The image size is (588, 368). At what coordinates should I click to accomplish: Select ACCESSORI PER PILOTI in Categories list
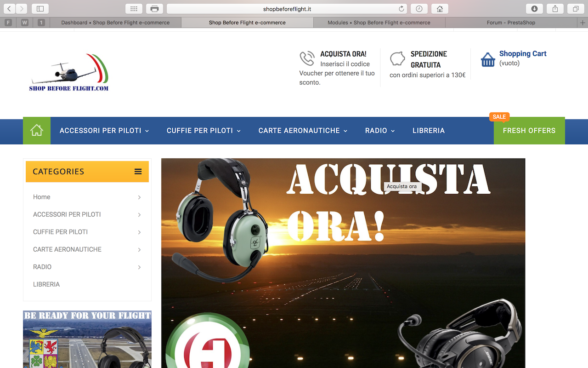point(67,214)
